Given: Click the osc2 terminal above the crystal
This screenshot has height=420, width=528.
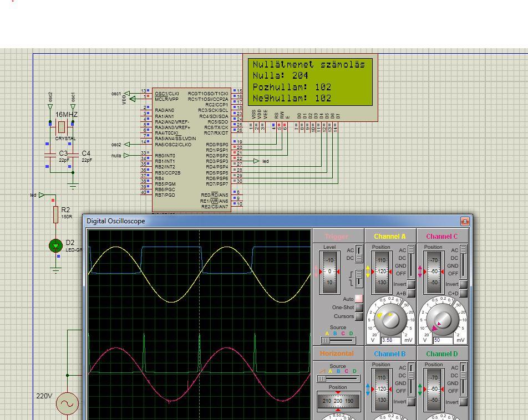Looking at the screenshot, I should (50, 107).
